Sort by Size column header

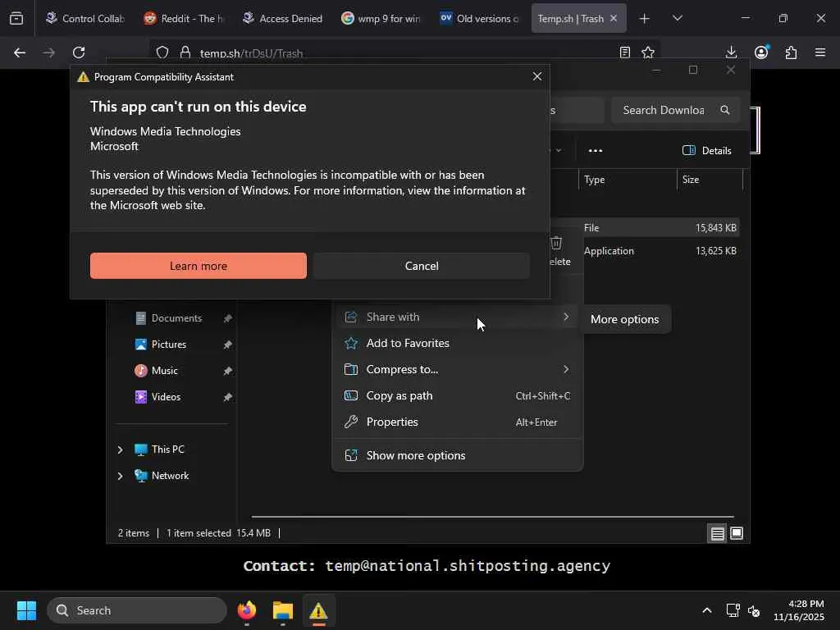[710, 180]
